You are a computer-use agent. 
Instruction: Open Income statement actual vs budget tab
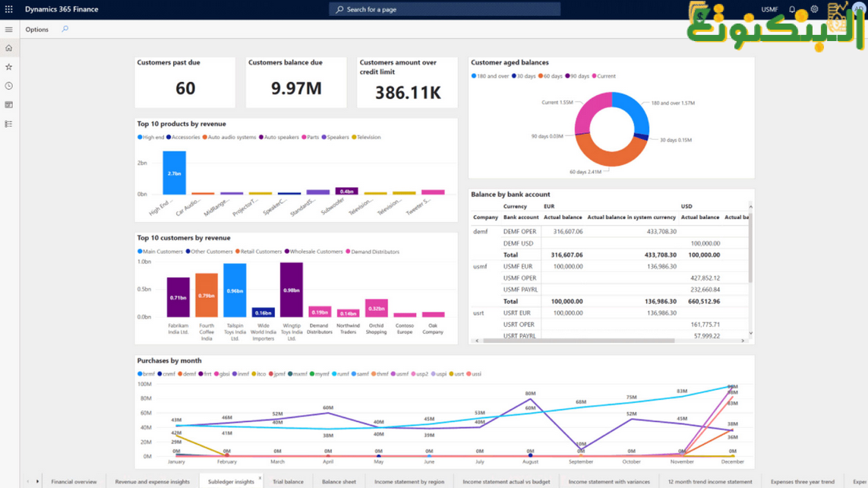506,481
